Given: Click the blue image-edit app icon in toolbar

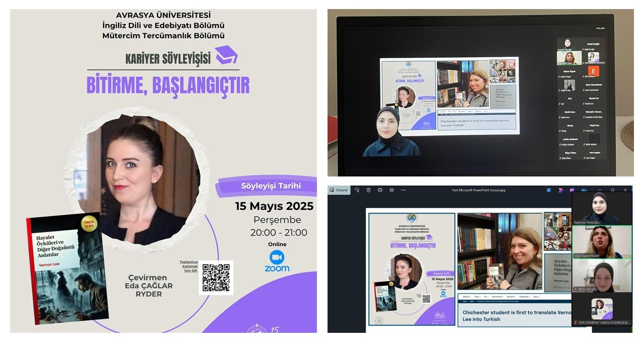Looking at the screenshot, I should click(549, 190).
